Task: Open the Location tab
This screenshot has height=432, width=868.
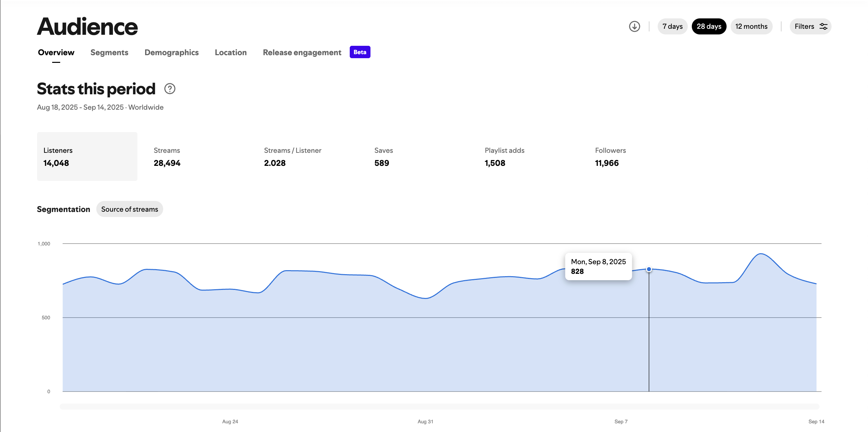Action: (x=230, y=52)
